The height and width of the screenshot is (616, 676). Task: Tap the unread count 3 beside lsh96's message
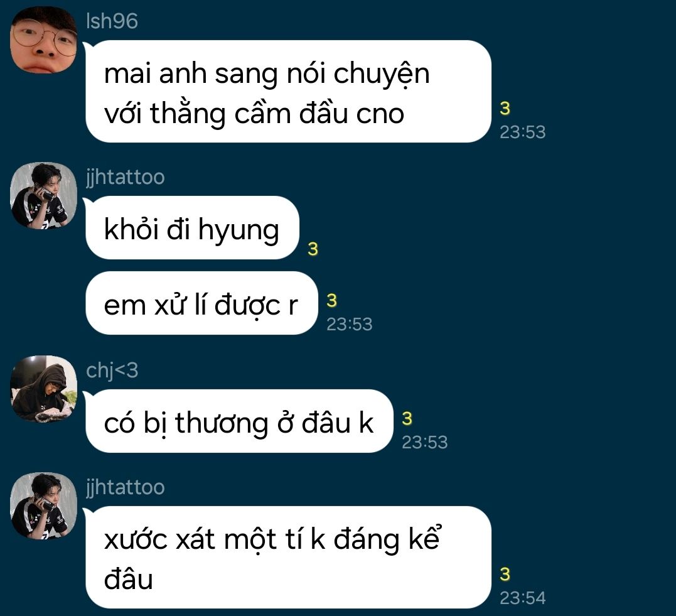(x=505, y=108)
